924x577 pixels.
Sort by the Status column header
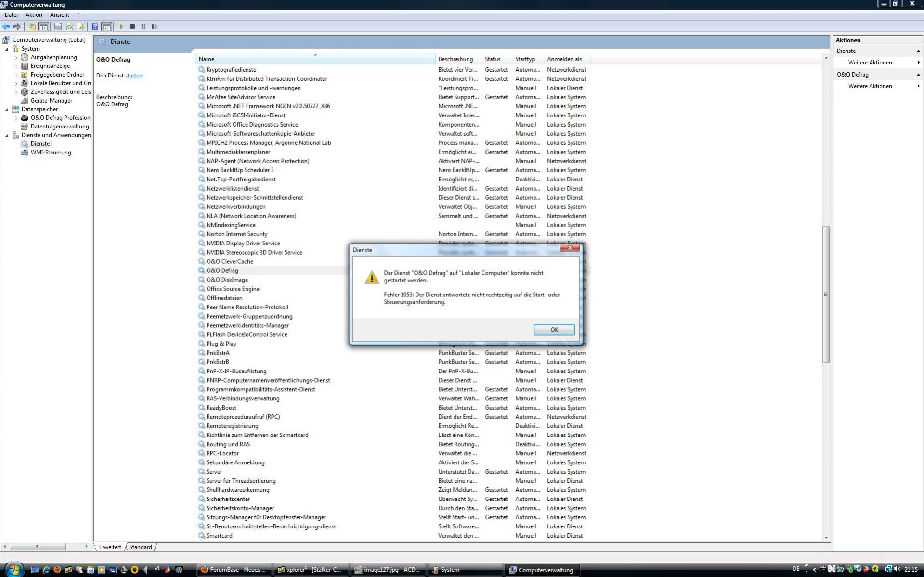click(x=496, y=59)
